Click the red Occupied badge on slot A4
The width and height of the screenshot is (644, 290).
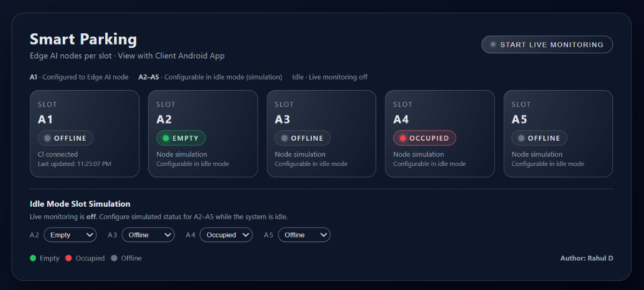coord(424,138)
